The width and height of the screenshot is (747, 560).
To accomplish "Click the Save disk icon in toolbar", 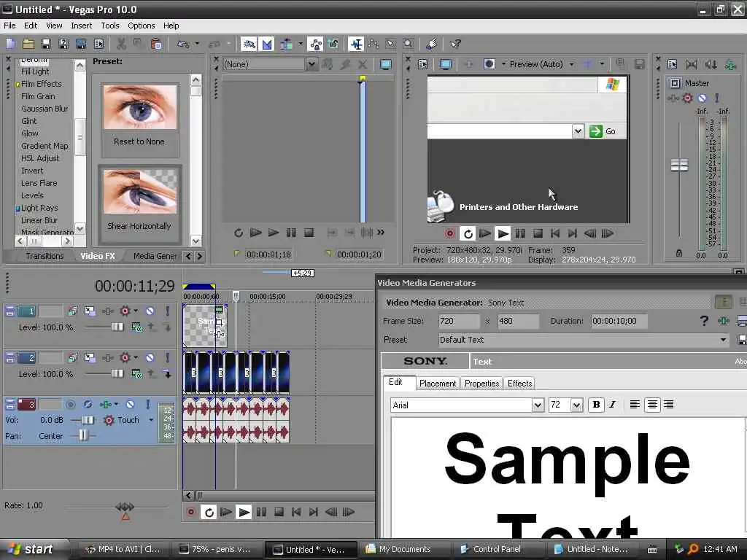I will pyautogui.click(x=46, y=44).
